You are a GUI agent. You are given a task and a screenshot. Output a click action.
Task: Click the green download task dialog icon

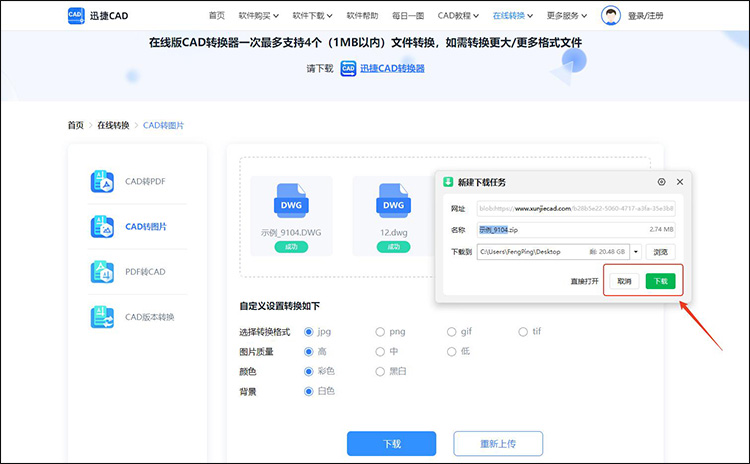[448, 182]
